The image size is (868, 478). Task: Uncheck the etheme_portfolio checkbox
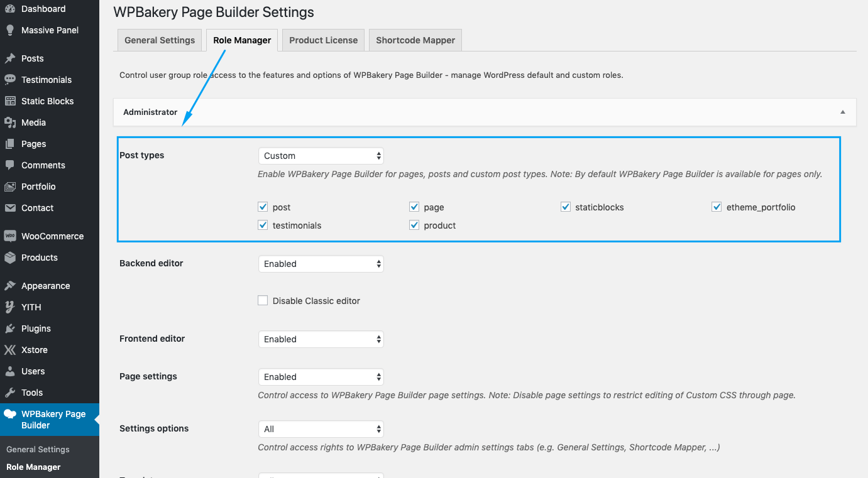[x=717, y=207]
